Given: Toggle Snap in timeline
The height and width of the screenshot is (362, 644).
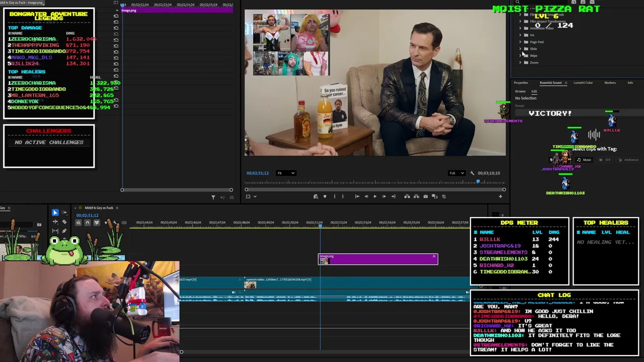Looking at the screenshot, I should point(88,223).
